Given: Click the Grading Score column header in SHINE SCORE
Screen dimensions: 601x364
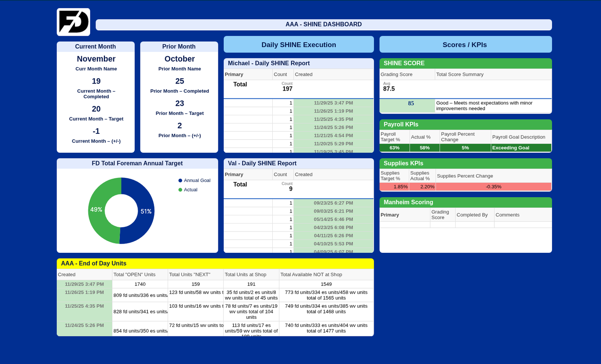Looking at the screenshot, I should click(x=396, y=74).
